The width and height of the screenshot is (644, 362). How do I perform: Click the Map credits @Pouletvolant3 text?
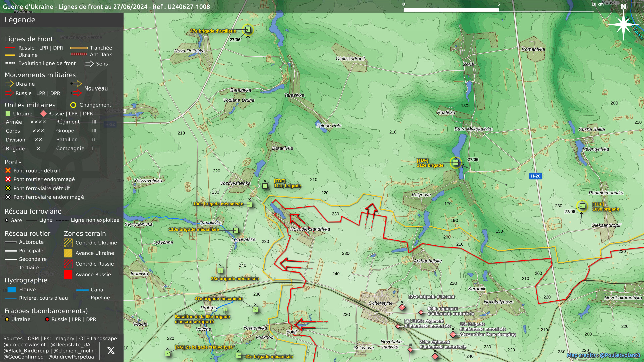pyautogui.click(x=603, y=355)
